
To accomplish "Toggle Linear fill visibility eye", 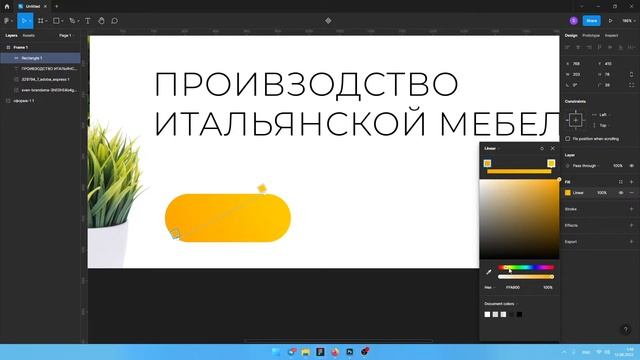I will (x=621, y=193).
